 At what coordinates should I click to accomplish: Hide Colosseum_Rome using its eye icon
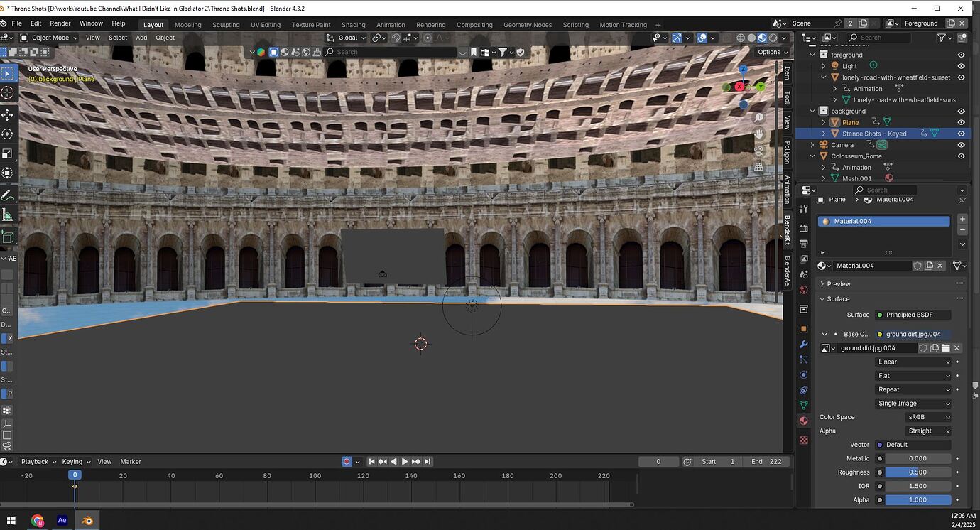point(961,156)
